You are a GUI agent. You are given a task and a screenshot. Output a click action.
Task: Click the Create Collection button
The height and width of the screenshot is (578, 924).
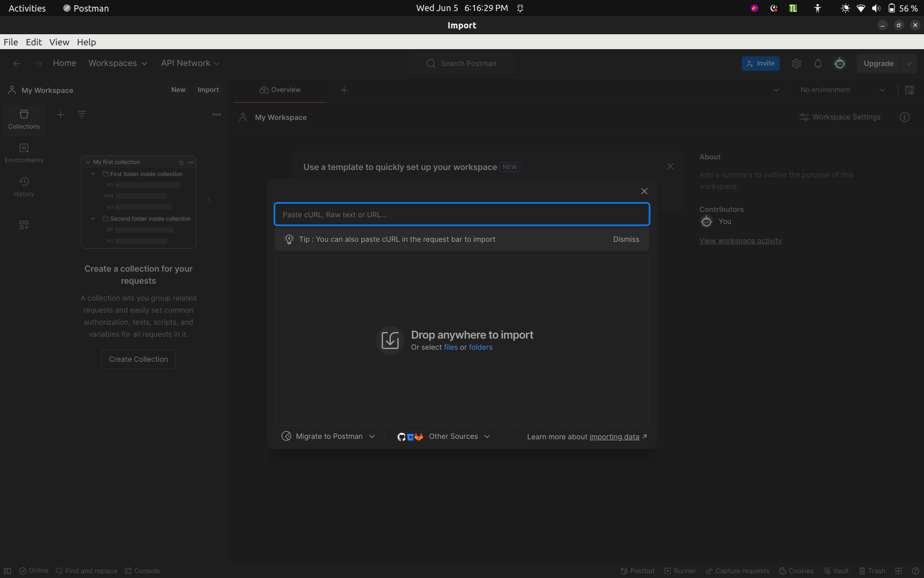click(138, 359)
